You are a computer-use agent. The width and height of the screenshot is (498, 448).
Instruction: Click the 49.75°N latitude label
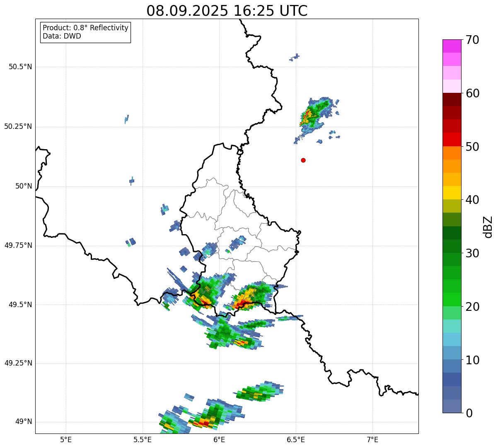click(18, 245)
